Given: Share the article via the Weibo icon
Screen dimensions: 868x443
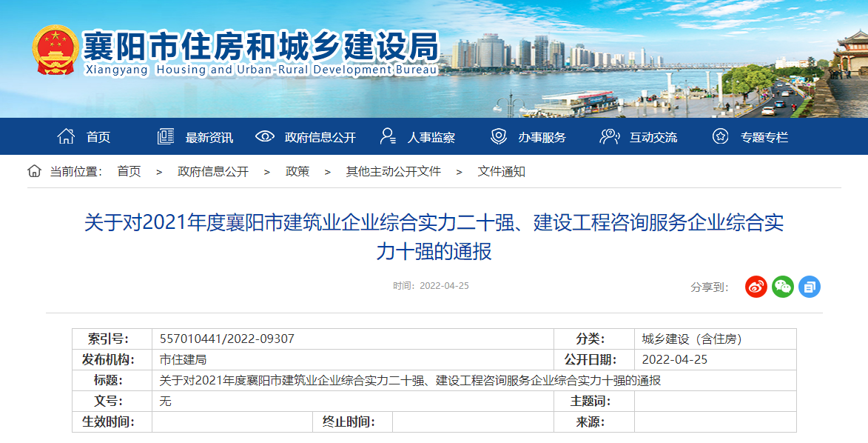Looking at the screenshot, I should [x=756, y=287].
